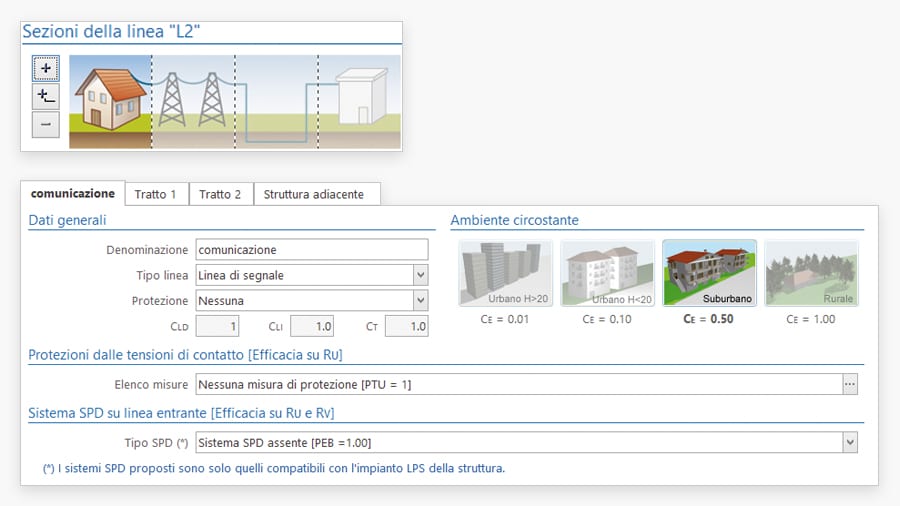Click the CT value field
900x506 pixels.
(x=406, y=326)
